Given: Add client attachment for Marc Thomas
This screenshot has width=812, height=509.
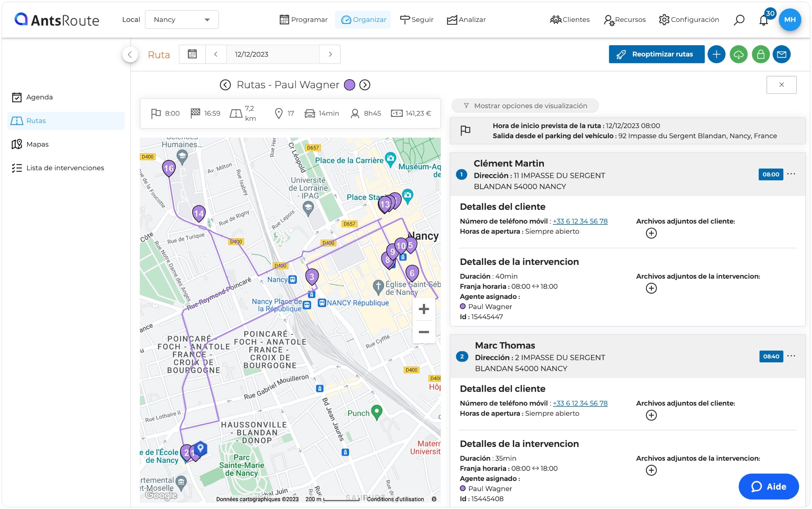Looking at the screenshot, I should coord(651,415).
